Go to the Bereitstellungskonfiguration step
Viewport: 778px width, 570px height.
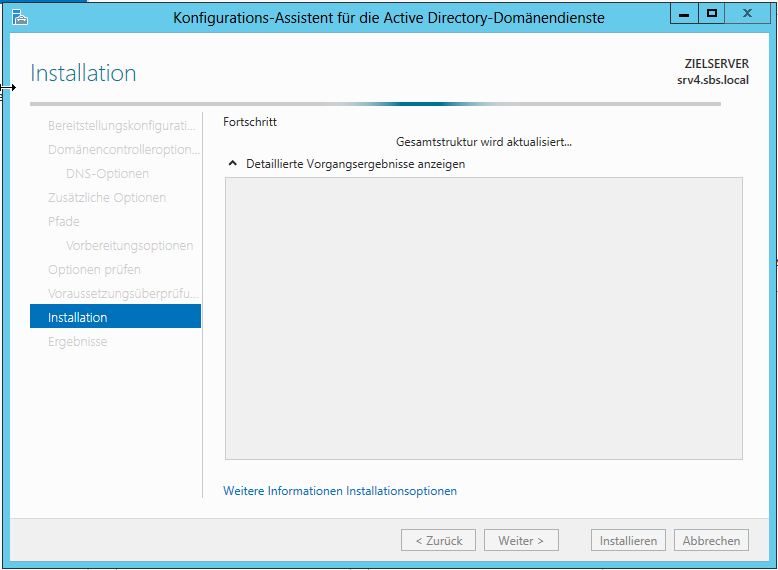[121, 125]
